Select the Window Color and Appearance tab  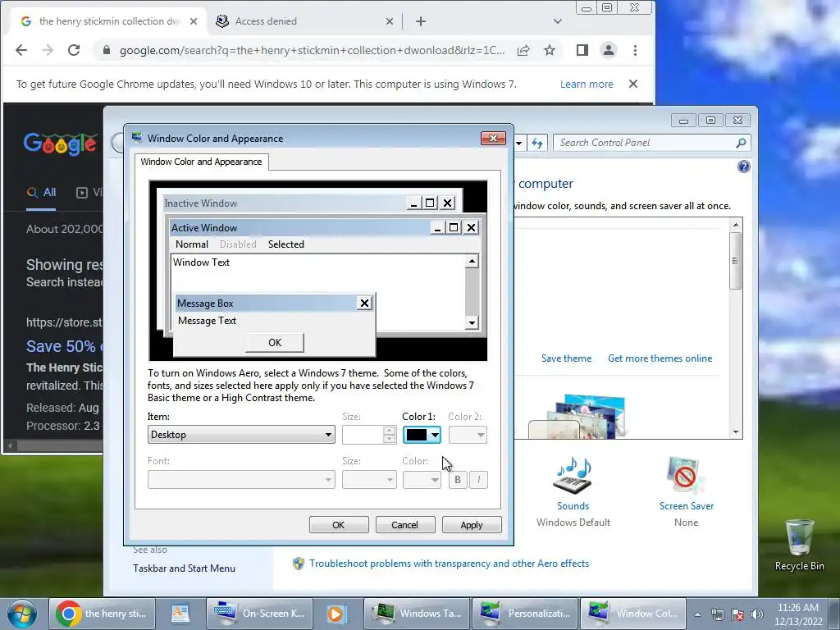tap(202, 162)
